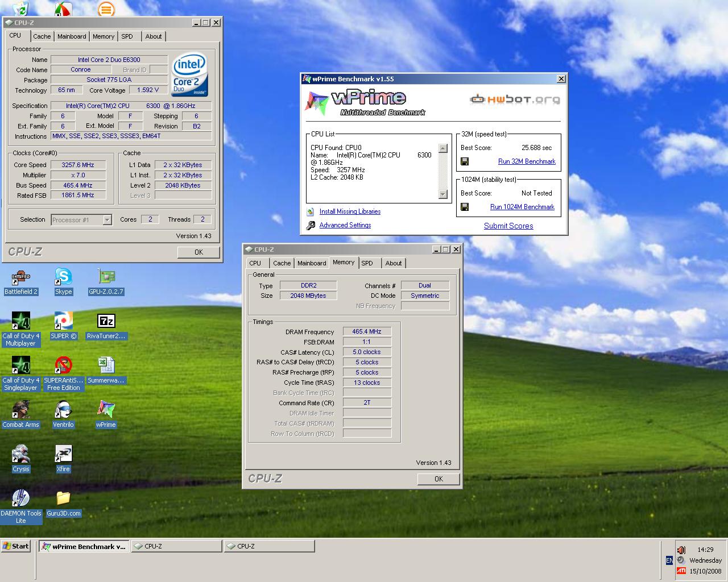
Task: Click Recycle Bin icon at desktop top
Action: (20, 8)
